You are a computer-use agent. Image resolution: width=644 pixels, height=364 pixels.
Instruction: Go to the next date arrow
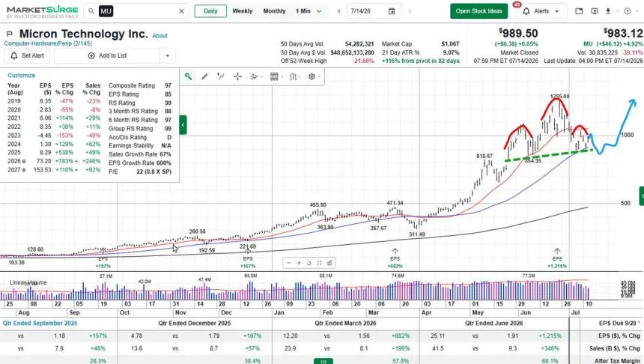point(410,11)
